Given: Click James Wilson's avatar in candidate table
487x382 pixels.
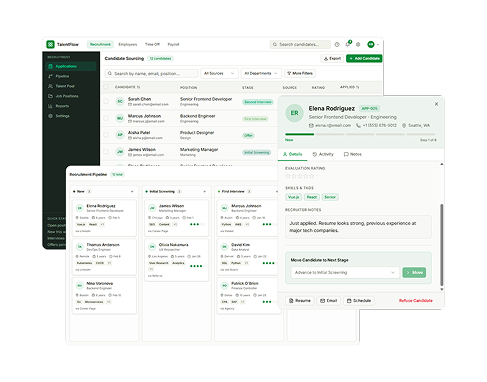Looking at the screenshot, I should click(x=120, y=152).
